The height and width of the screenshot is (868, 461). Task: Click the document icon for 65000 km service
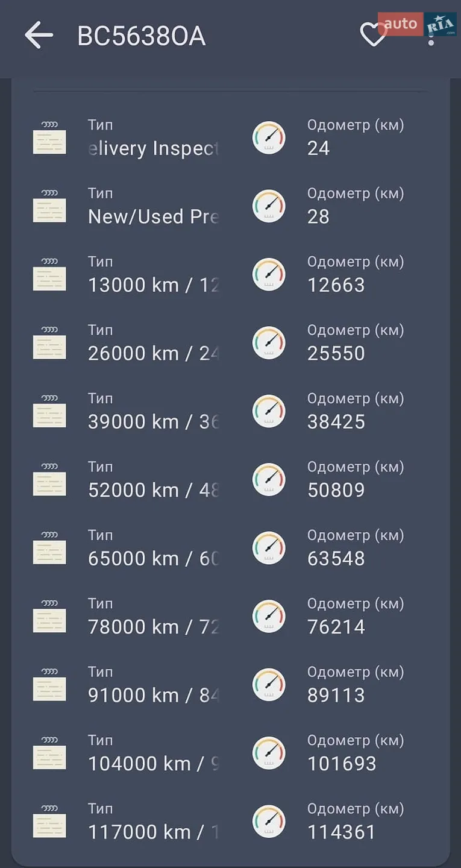[49, 547]
